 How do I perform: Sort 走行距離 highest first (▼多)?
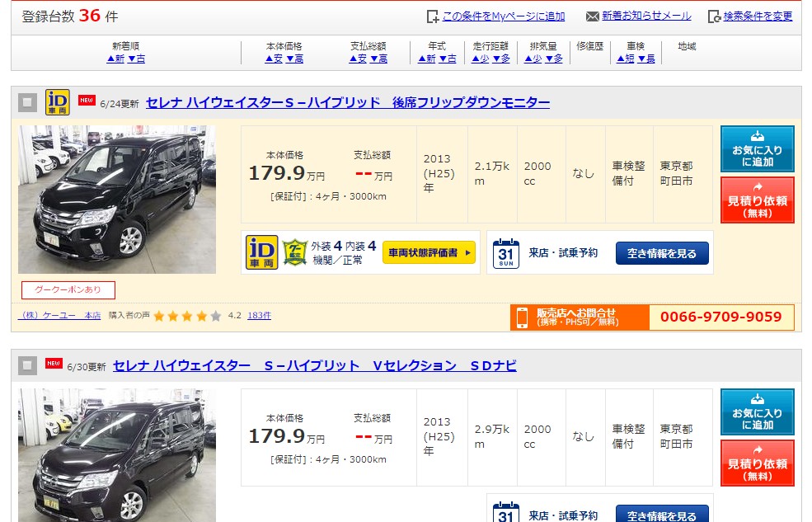(x=501, y=59)
